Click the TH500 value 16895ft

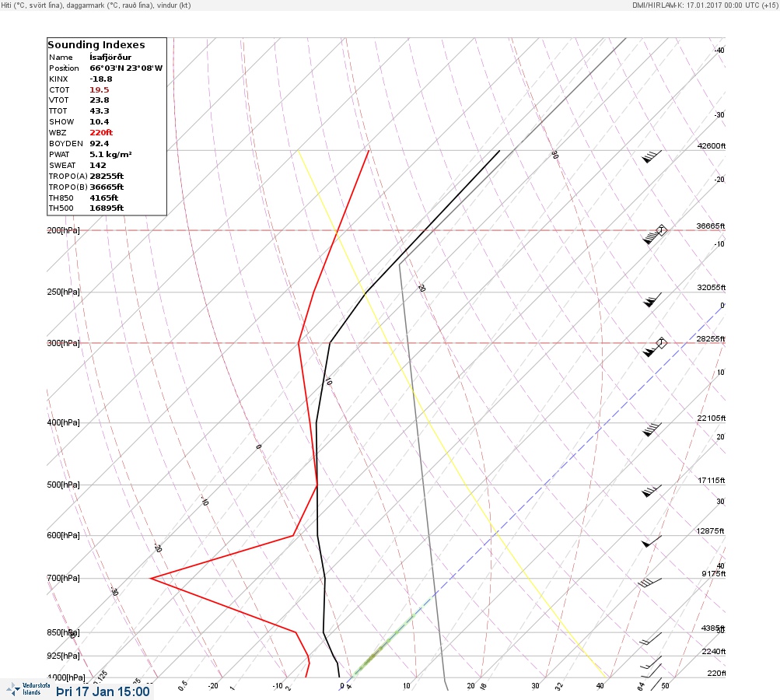click(x=107, y=208)
